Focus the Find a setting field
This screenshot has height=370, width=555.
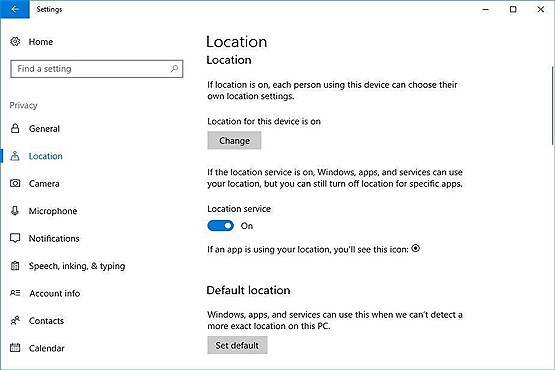coord(97,69)
